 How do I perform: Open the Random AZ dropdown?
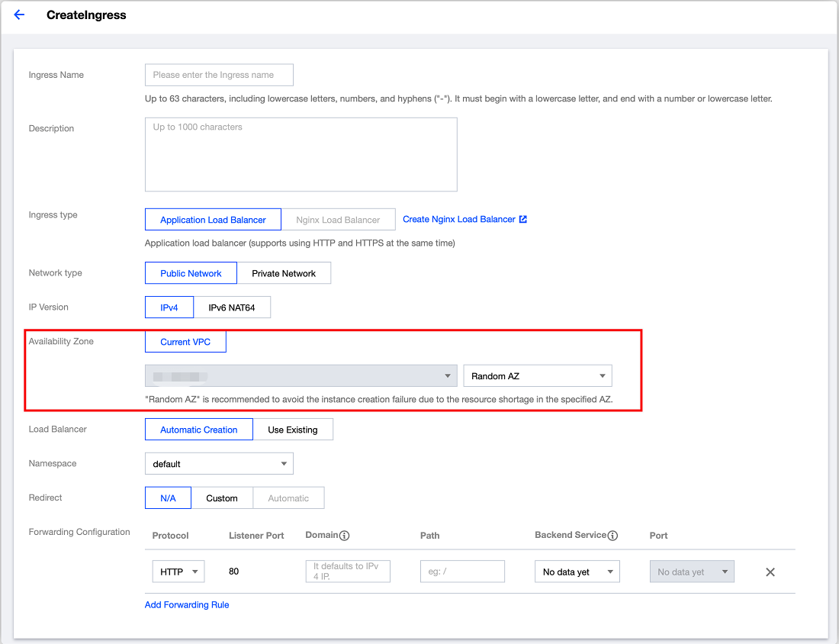pyautogui.click(x=537, y=376)
